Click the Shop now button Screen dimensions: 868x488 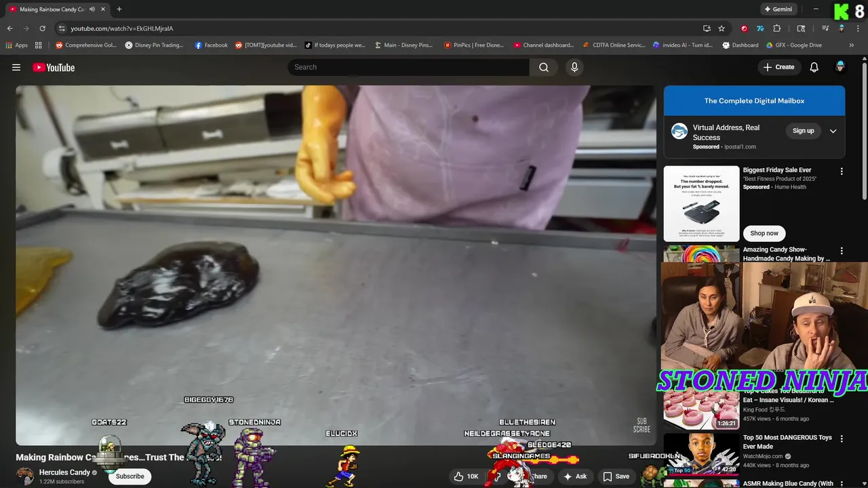(x=764, y=233)
